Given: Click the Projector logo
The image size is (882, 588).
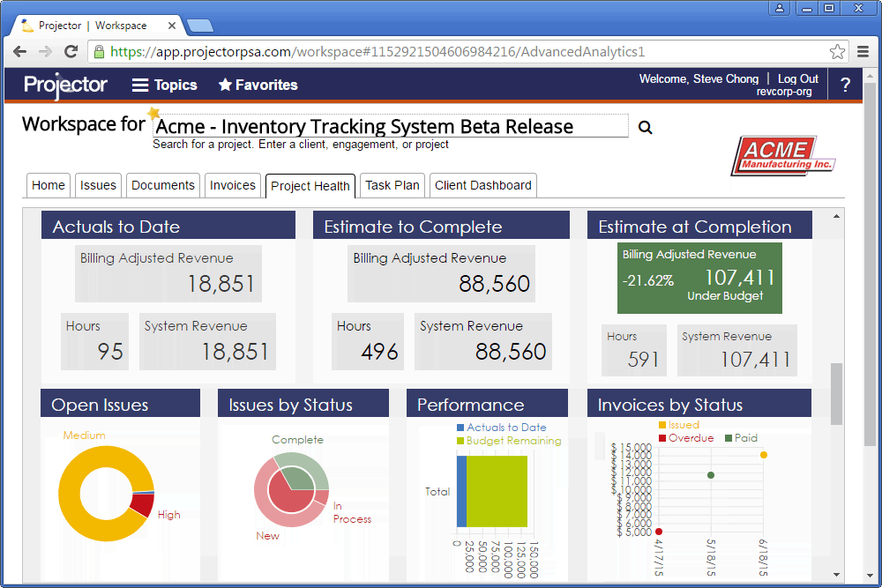Looking at the screenshot, I should pos(64,86).
